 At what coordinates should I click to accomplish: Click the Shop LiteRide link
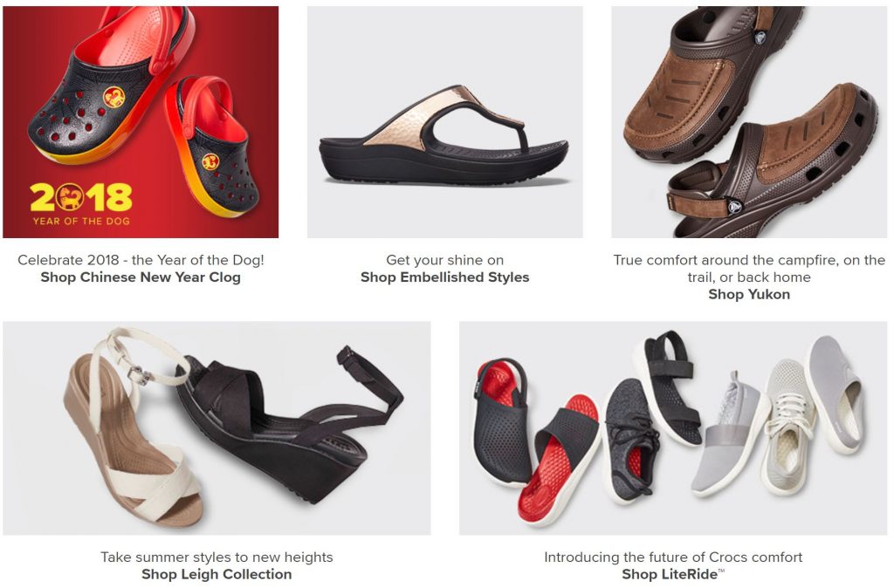(x=673, y=574)
